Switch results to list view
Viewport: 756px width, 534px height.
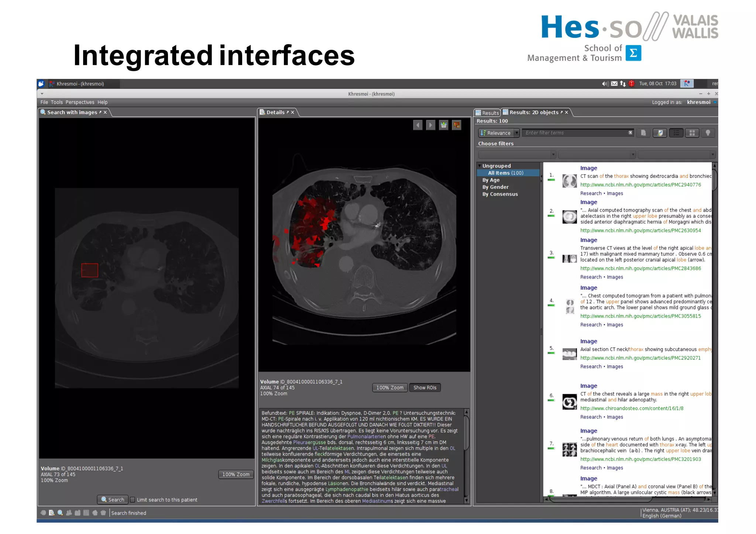pyautogui.click(x=676, y=133)
